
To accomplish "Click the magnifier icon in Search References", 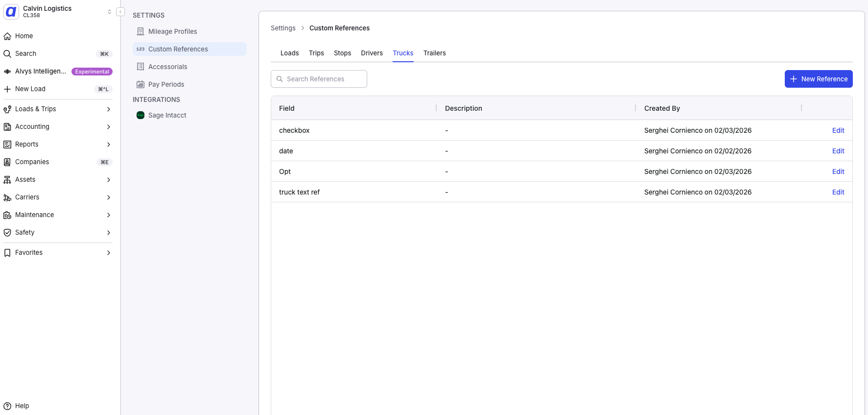I will pos(280,79).
